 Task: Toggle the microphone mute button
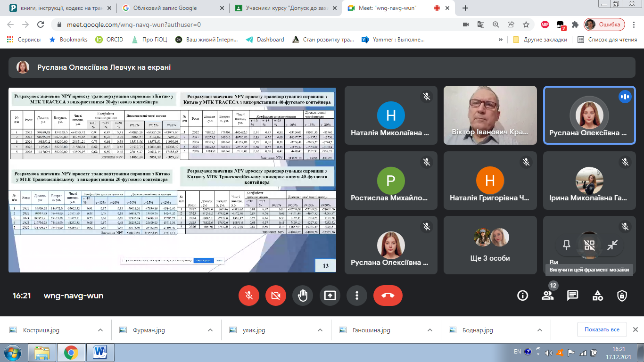(248, 296)
